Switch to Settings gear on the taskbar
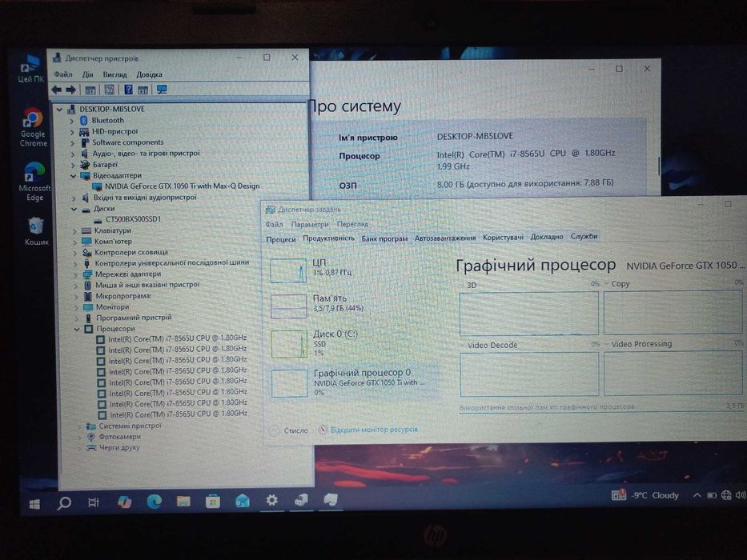This screenshot has height=560, width=747. 271,500
